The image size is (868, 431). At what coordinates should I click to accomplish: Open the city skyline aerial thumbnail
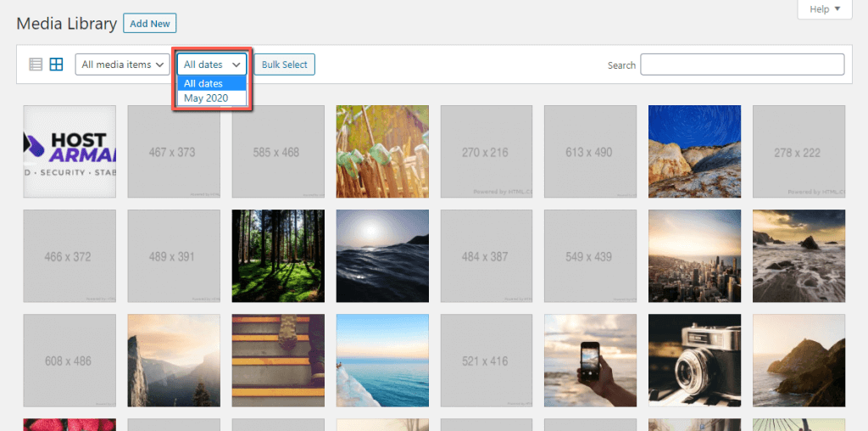[695, 256]
